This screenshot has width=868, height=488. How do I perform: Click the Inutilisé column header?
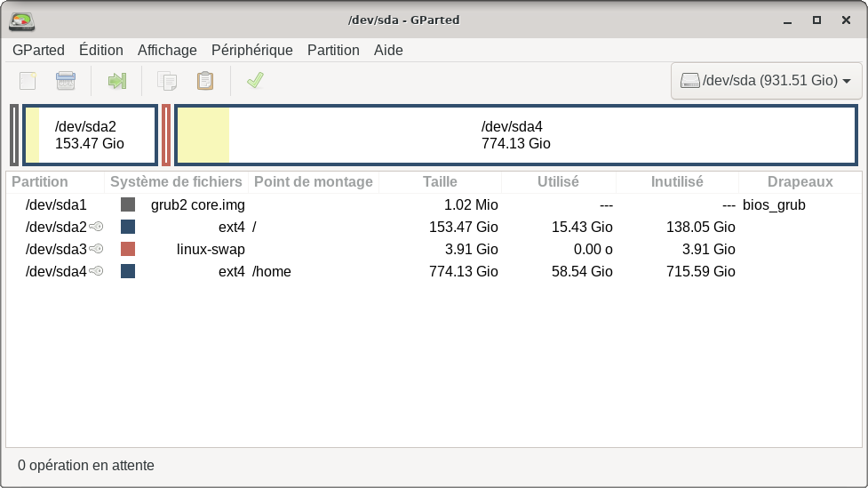tap(677, 181)
